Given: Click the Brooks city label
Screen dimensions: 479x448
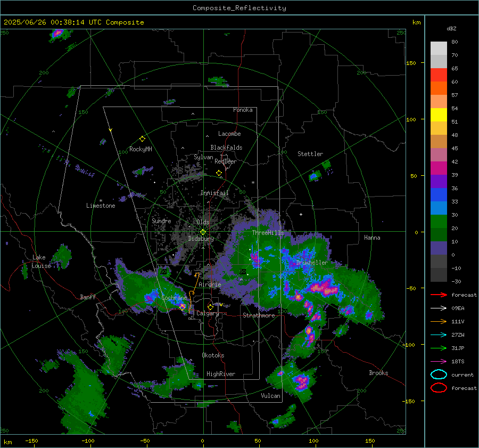Looking at the screenshot, I should pos(378,373).
